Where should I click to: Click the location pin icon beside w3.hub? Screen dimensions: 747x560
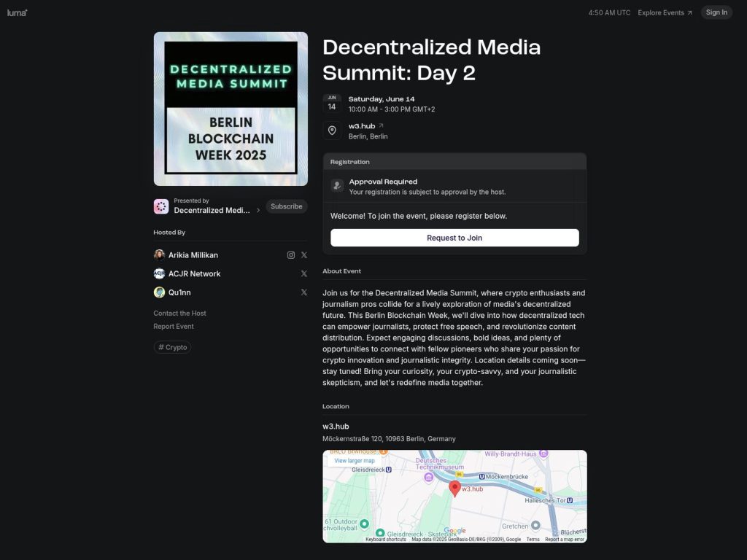pos(332,131)
